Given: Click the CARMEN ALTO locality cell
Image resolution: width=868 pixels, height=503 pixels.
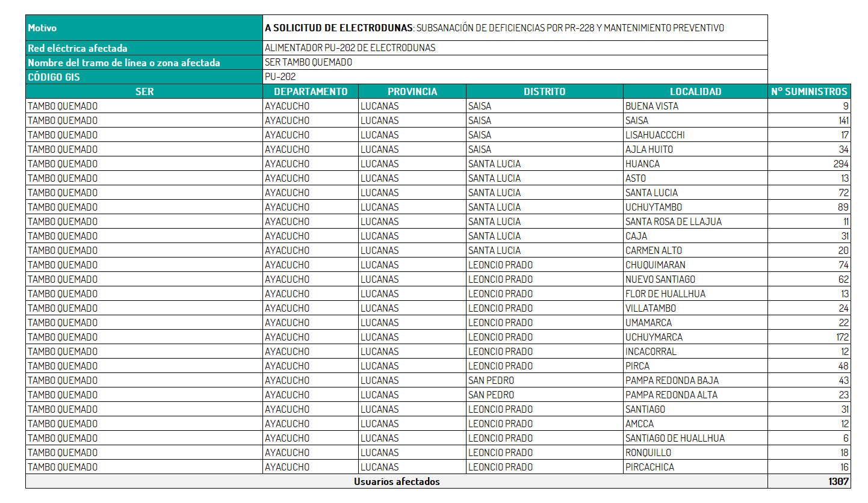Looking at the screenshot, I should [696, 250].
